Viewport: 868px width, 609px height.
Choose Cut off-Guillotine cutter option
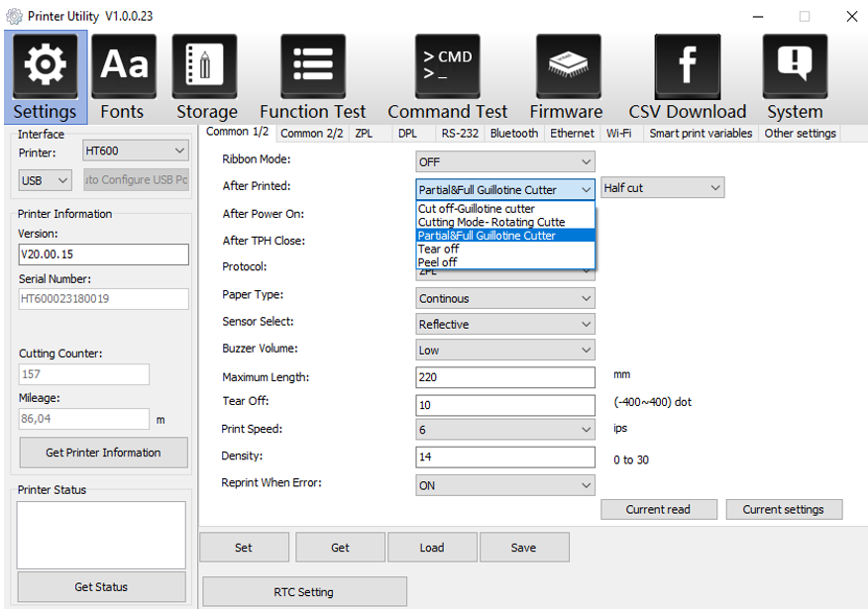tap(505, 209)
